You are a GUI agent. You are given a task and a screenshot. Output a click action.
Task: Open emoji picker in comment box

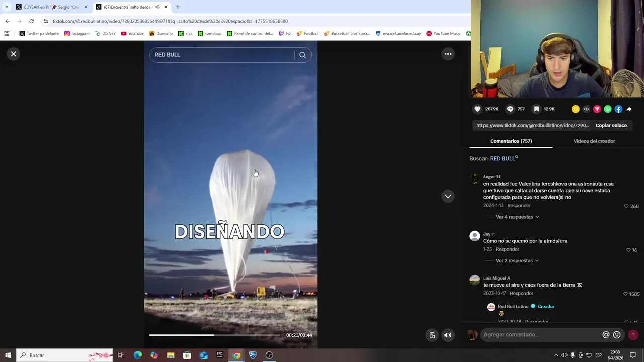tap(617, 335)
